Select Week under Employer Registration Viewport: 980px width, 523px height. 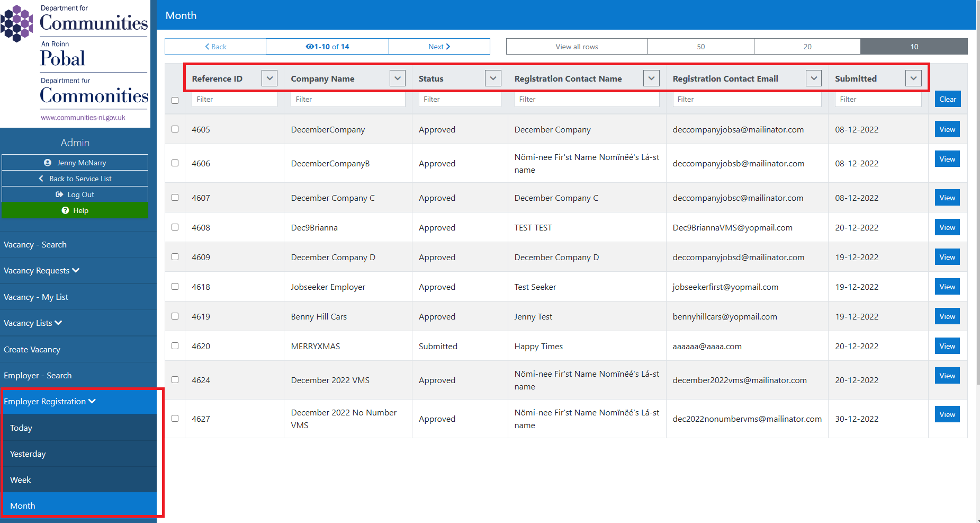click(78, 480)
